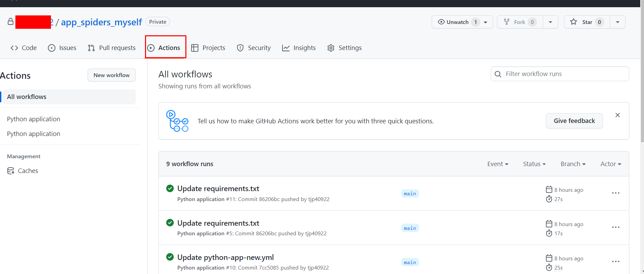Open run #5 Update requirements.txt
644x274 pixels.
pos(218,223)
